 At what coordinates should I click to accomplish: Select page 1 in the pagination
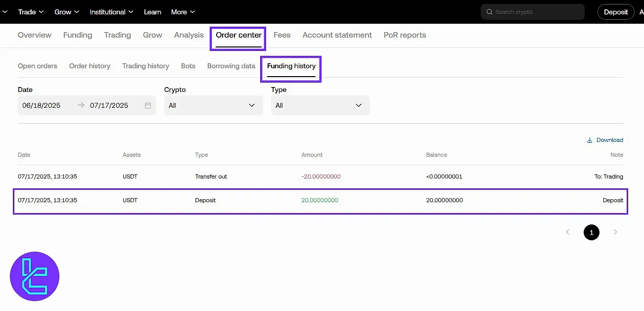click(x=592, y=232)
